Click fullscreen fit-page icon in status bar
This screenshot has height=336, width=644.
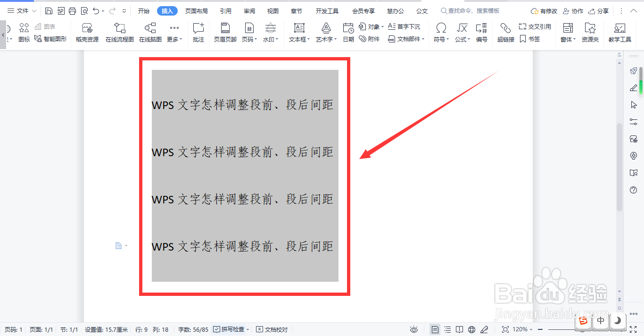(505, 329)
